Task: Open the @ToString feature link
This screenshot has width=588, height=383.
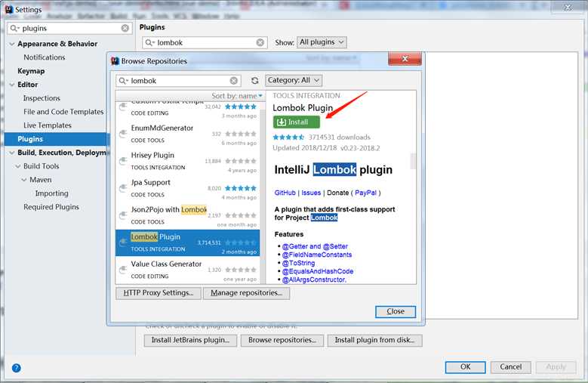Action: point(298,263)
